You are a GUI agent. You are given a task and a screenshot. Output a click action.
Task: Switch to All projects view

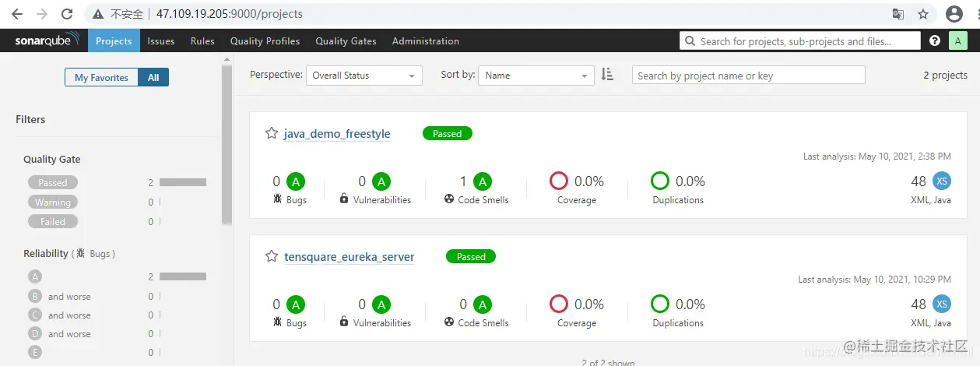pos(153,77)
